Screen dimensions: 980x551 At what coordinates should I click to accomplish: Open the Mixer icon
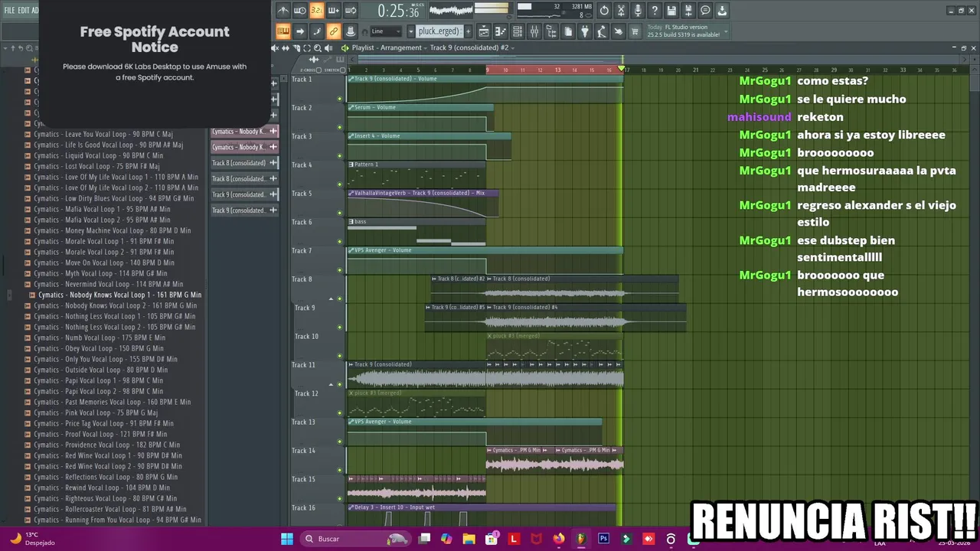[x=534, y=31]
